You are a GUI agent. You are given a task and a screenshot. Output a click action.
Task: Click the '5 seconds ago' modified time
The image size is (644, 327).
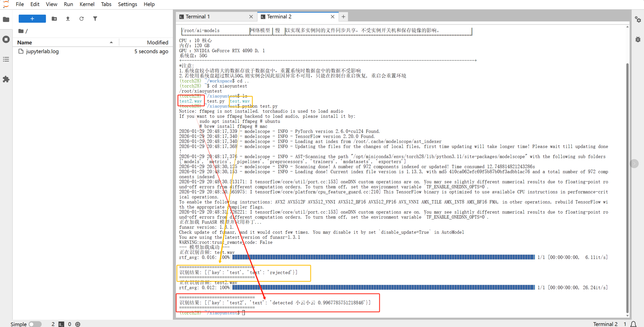click(151, 51)
